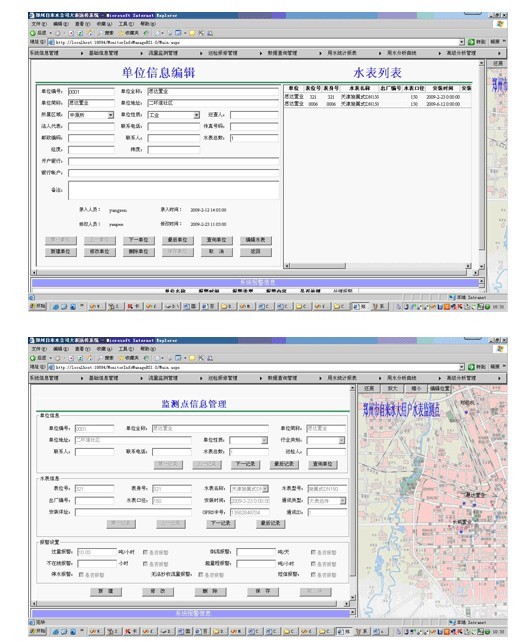Image resolution: width=530 pixels, height=642 pixels.
Task: Click Home icon in 单位信息编辑 browser toolbar
Action: click(x=89, y=33)
